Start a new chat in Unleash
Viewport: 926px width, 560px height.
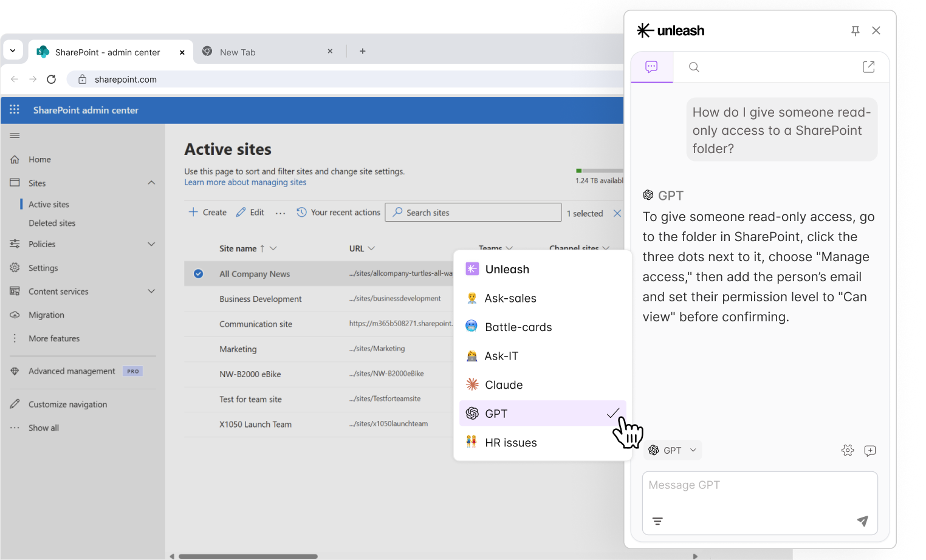click(870, 450)
